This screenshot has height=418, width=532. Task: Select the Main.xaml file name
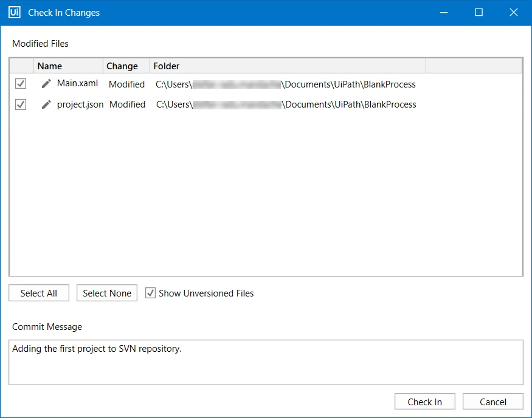[x=77, y=83]
